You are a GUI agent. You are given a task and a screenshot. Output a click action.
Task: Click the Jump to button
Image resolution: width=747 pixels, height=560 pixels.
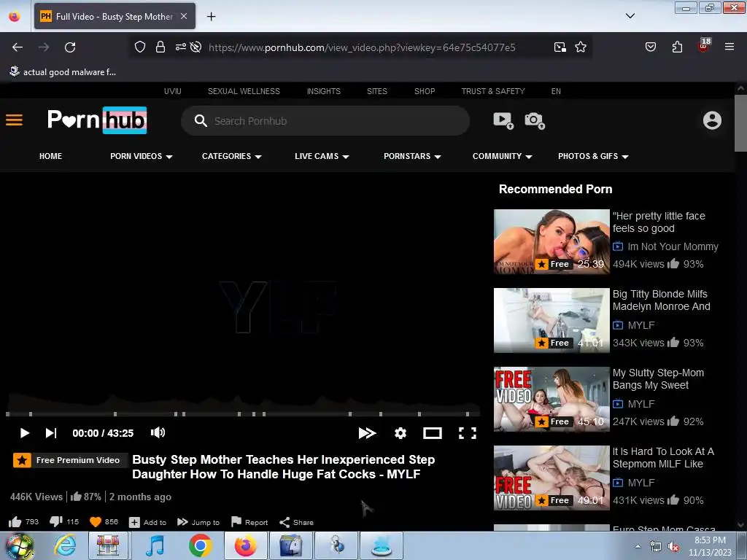(x=198, y=522)
